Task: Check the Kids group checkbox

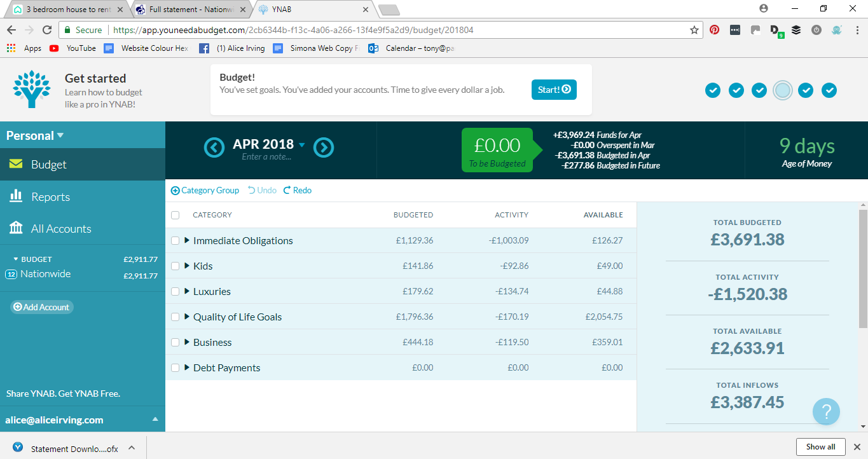Action: tap(176, 266)
